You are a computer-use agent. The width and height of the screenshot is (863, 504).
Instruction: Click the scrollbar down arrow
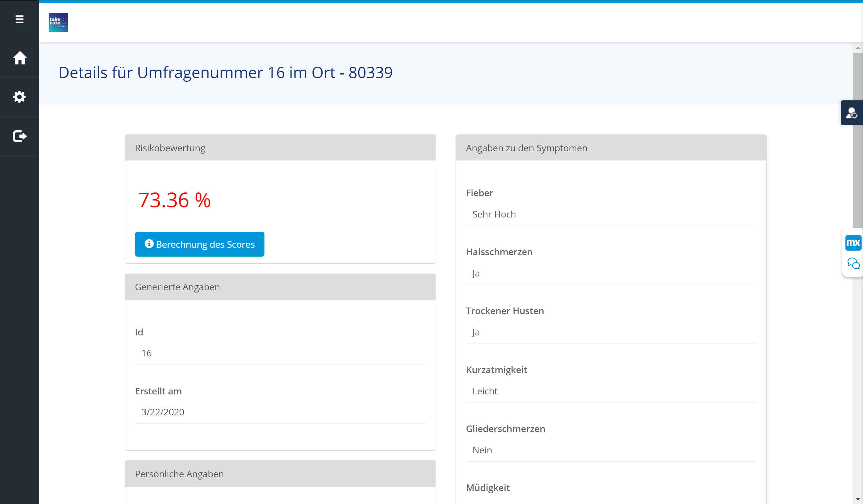point(858,499)
